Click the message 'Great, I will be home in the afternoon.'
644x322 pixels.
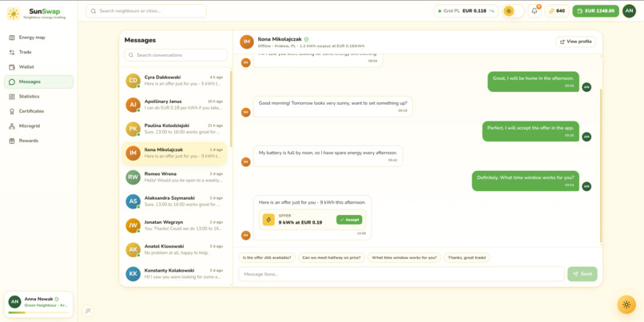point(534,81)
